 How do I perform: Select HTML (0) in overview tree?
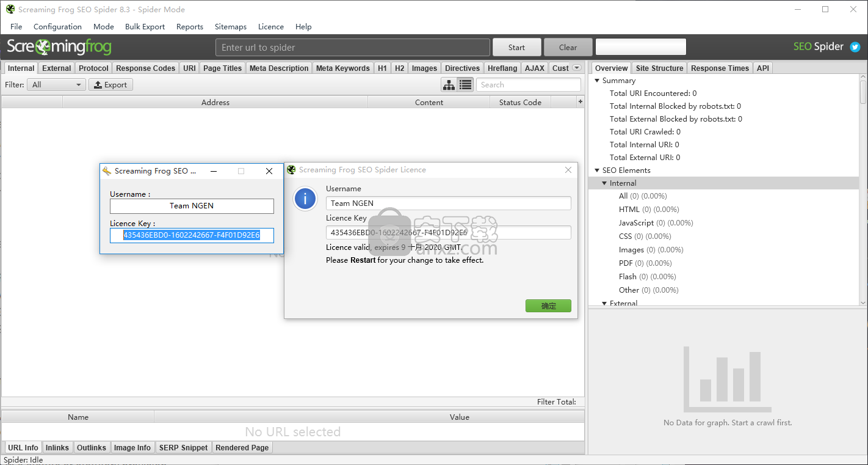tap(649, 210)
